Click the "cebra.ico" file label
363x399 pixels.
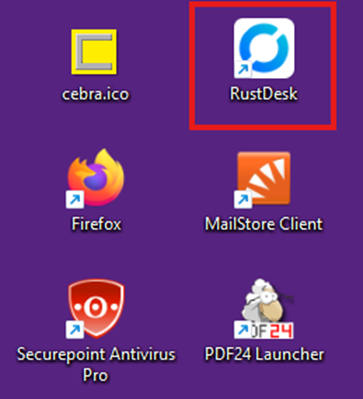pos(95,94)
